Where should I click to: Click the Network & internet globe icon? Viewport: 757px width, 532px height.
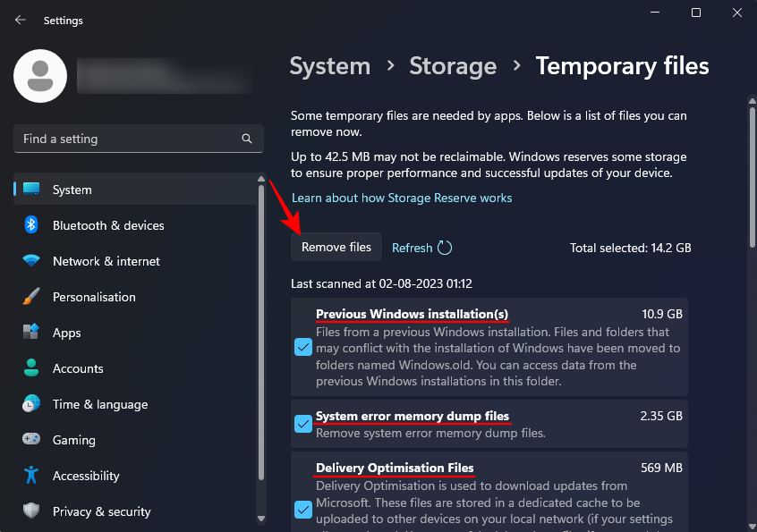tap(30, 261)
